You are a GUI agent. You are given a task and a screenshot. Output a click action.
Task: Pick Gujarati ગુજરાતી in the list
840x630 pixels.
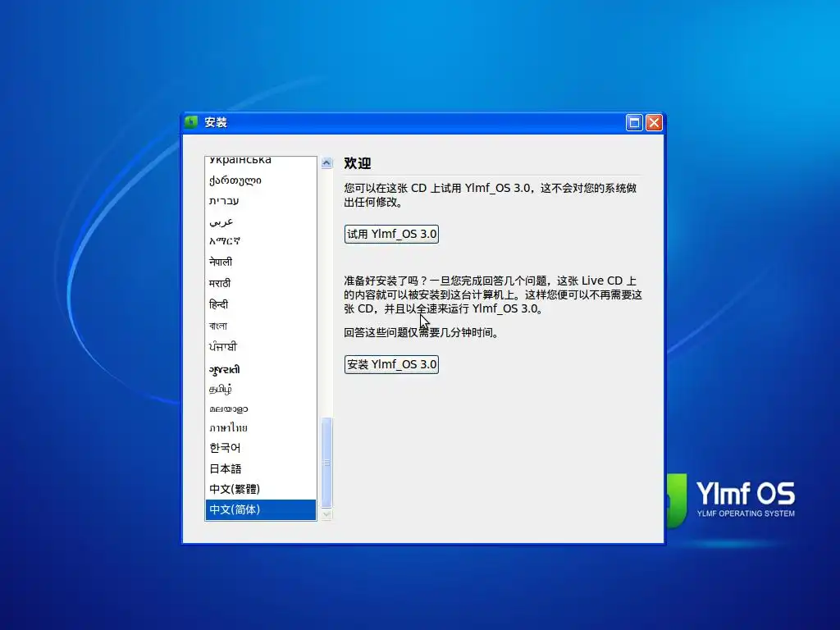(260, 369)
